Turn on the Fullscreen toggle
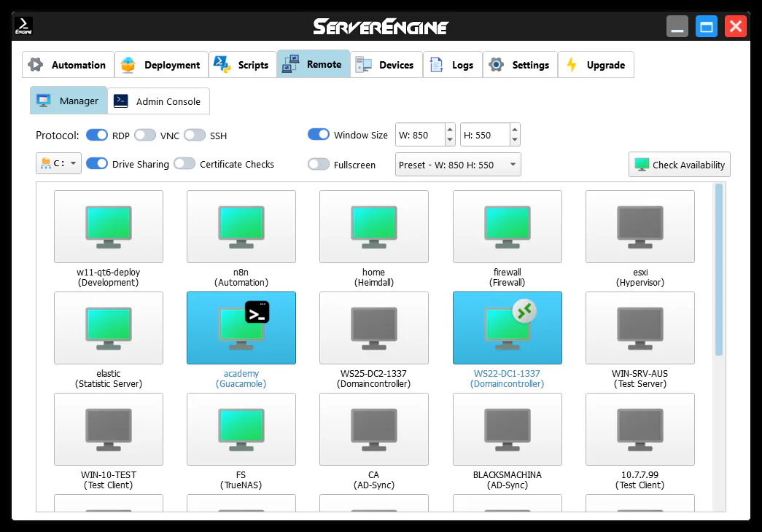The height and width of the screenshot is (532, 762). [319, 165]
